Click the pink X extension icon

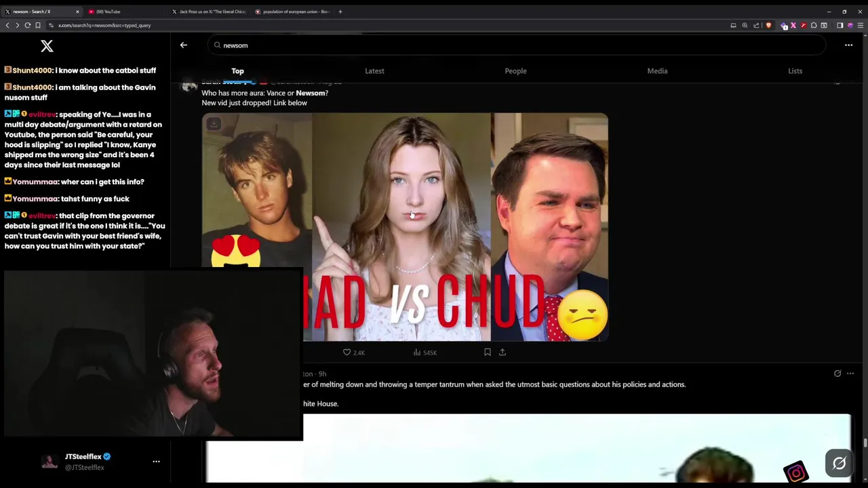(793, 25)
